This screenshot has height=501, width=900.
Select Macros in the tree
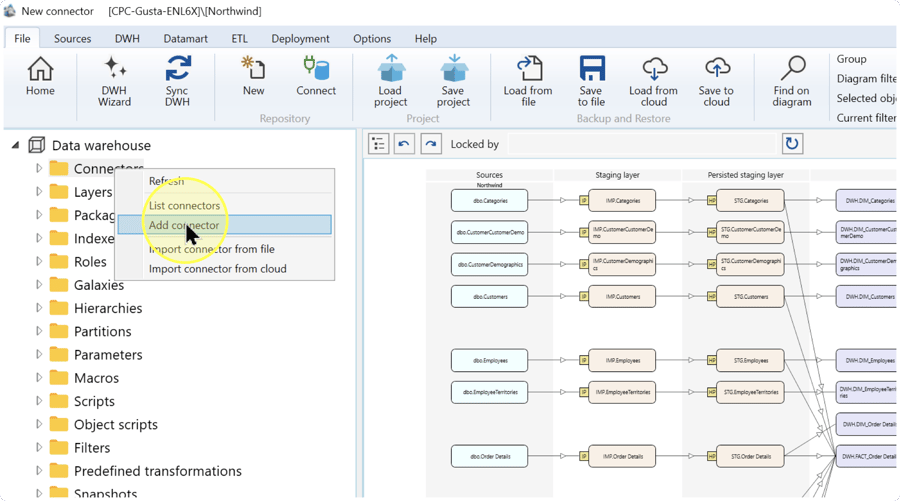(96, 378)
